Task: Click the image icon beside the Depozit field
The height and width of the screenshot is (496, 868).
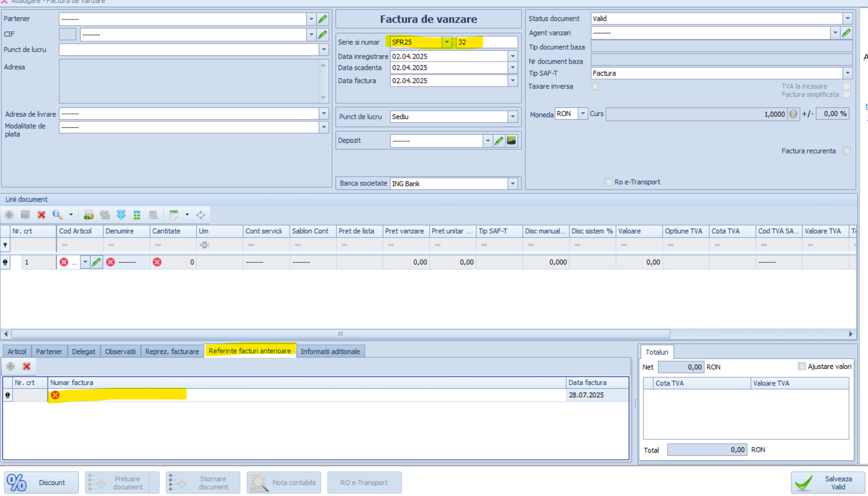Action: click(511, 141)
